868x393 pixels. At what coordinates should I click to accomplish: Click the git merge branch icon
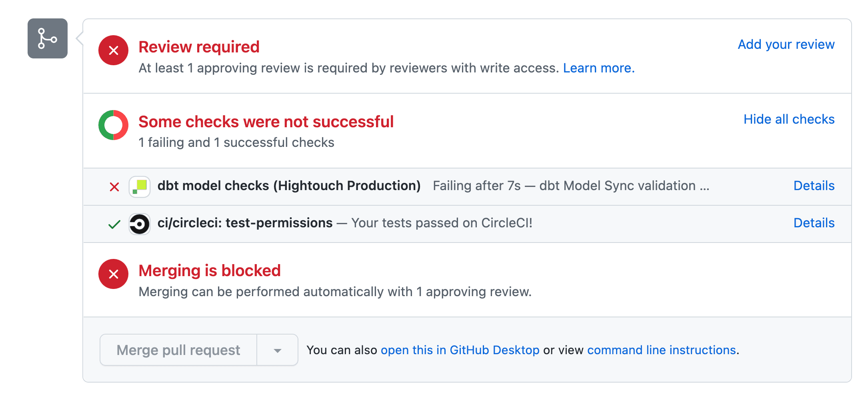47,38
